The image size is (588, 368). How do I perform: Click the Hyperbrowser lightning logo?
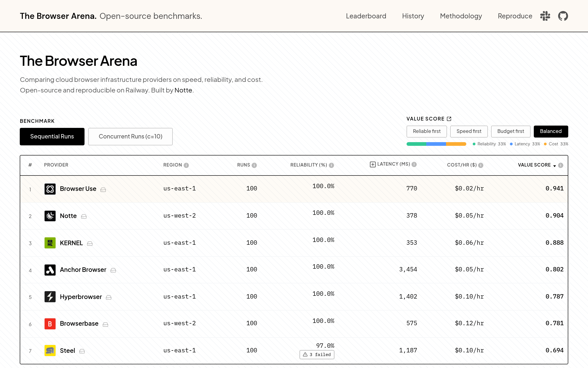pos(50,297)
